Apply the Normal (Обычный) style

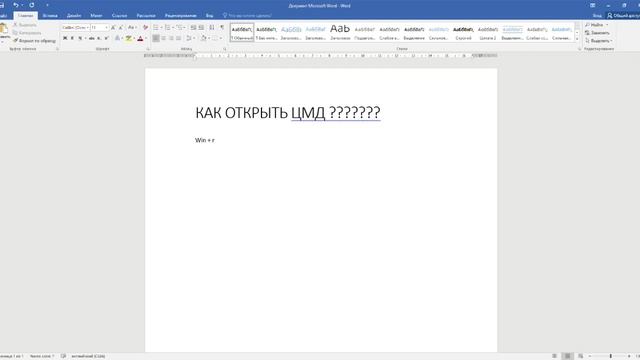(242, 32)
